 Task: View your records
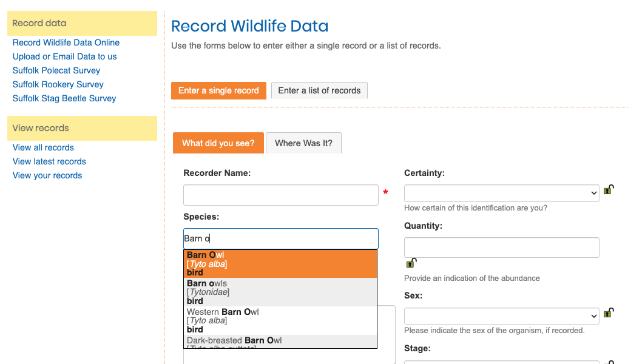click(x=47, y=175)
